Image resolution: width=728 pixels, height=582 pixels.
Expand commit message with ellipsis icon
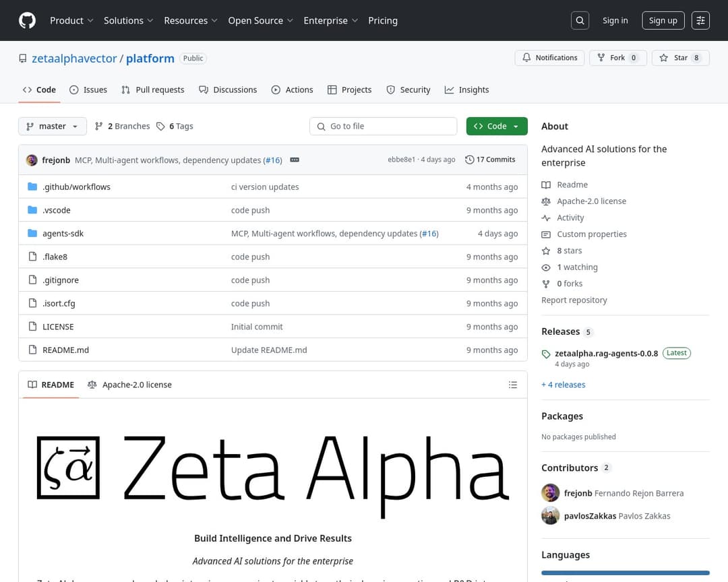[295, 160]
